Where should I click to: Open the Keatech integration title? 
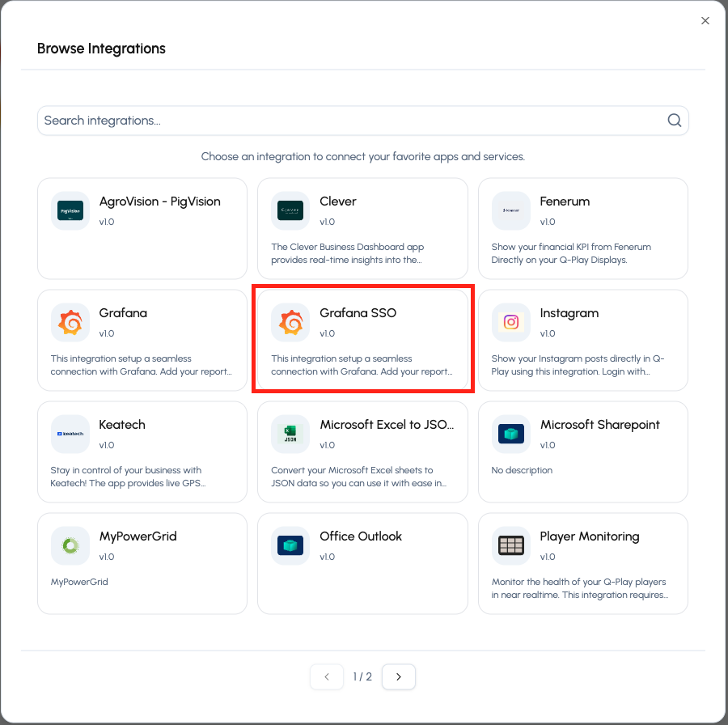pos(122,425)
